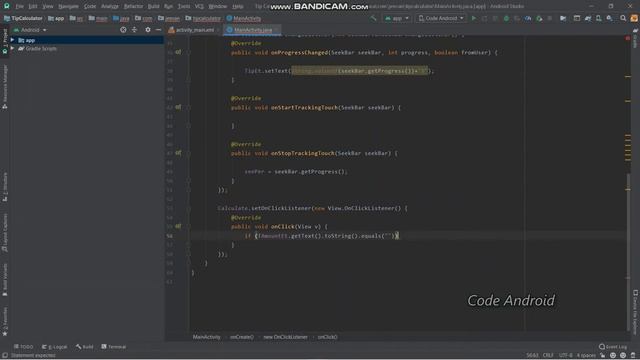Click the Make Project hammer icon
The image size is (640, 360).
[373, 18]
